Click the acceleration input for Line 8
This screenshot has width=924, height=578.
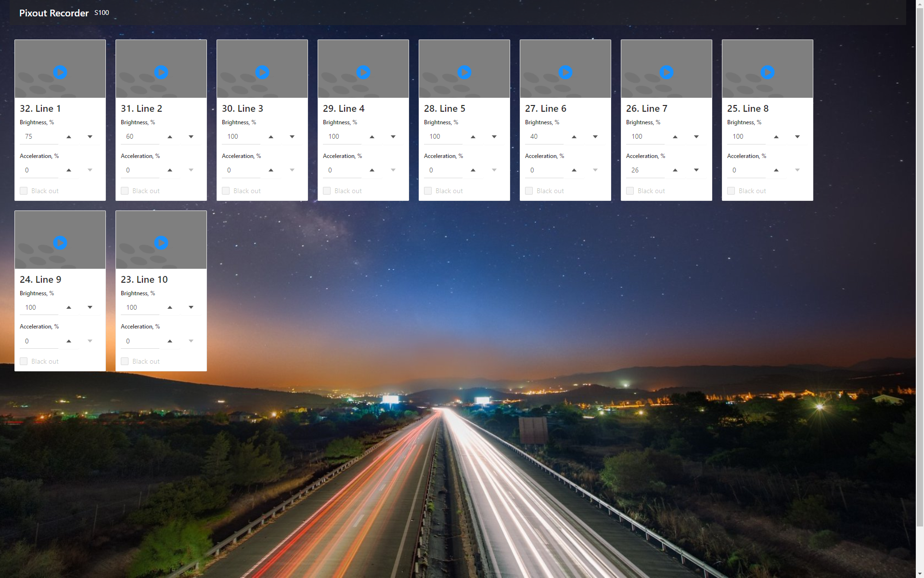pyautogui.click(x=744, y=170)
